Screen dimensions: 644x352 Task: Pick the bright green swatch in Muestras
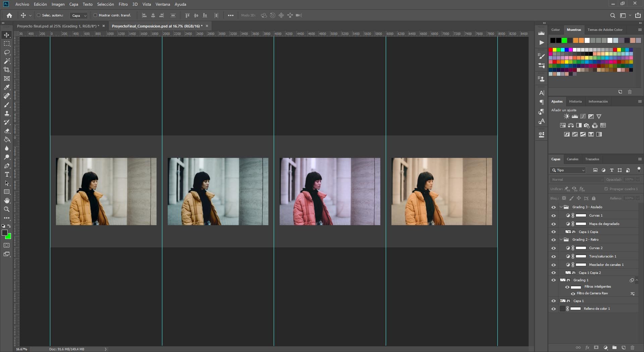point(564,41)
